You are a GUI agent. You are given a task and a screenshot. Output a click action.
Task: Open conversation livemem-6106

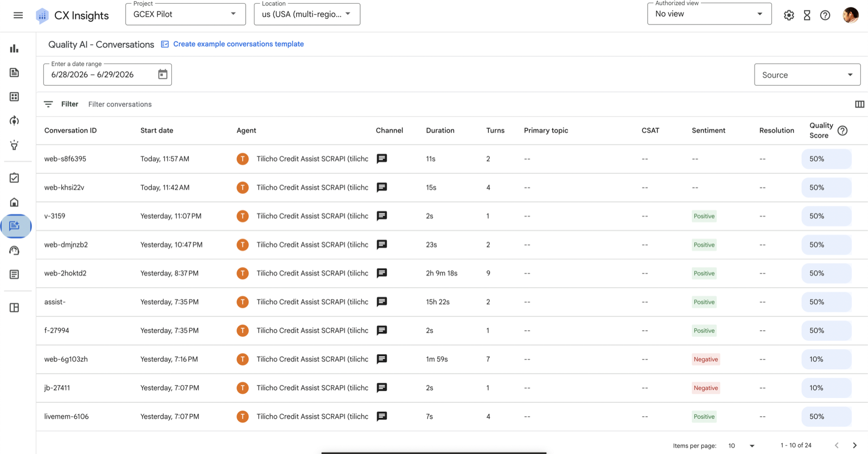coord(66,417)
